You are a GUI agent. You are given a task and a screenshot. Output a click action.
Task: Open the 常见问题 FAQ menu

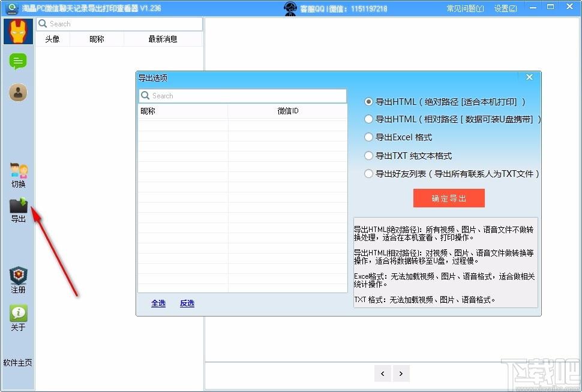click(465, 8)
